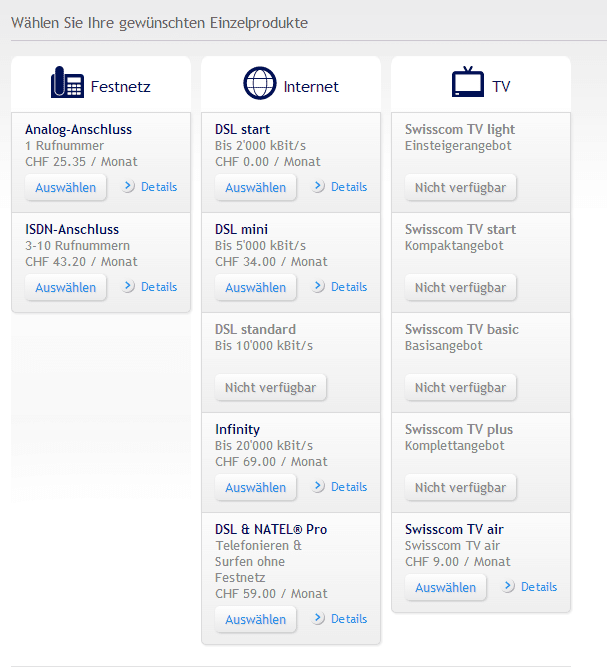Show Details for DSL & NATEL Pro
Image resolution: width=607 pixels, height=669 pixels.
[x=349, y=619]
